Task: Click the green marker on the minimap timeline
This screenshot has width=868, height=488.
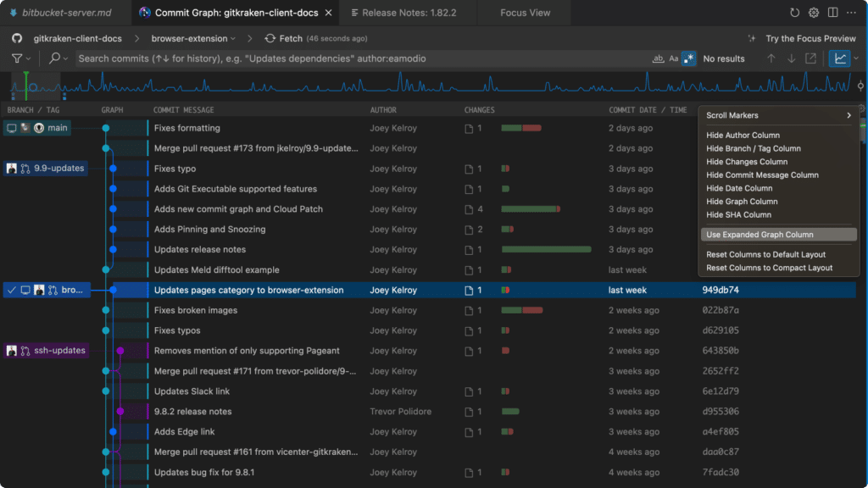Action: (25, 86)
